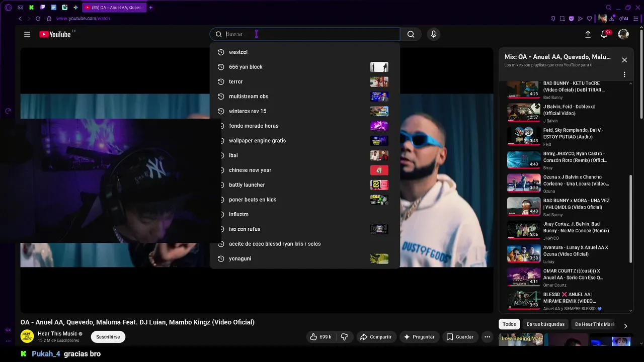This screenshot has height=362, width=644.
Task: Subscribe with the Suscribirse button
Action: point(108,337)
